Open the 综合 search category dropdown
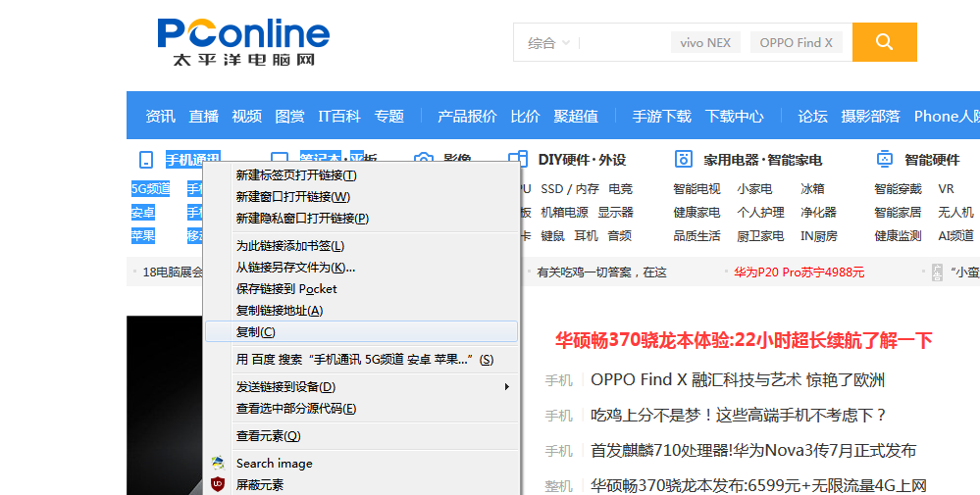 (x=548, y=42)
